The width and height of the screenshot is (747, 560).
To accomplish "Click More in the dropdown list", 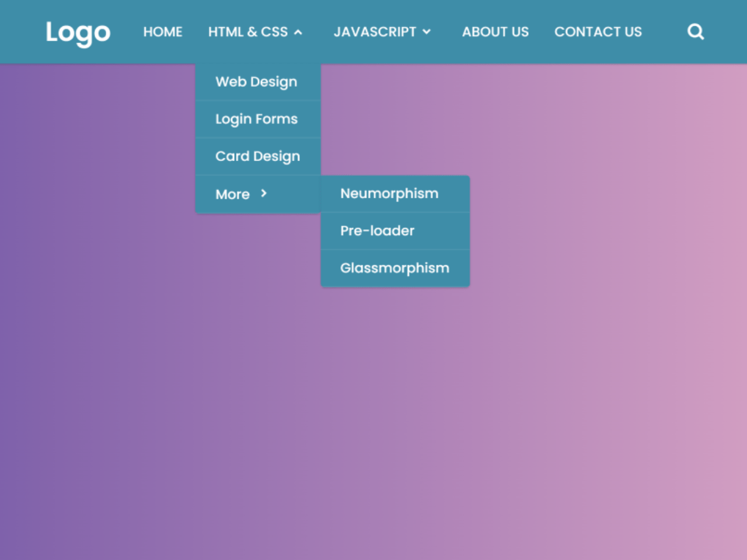I will coord(233,194).
